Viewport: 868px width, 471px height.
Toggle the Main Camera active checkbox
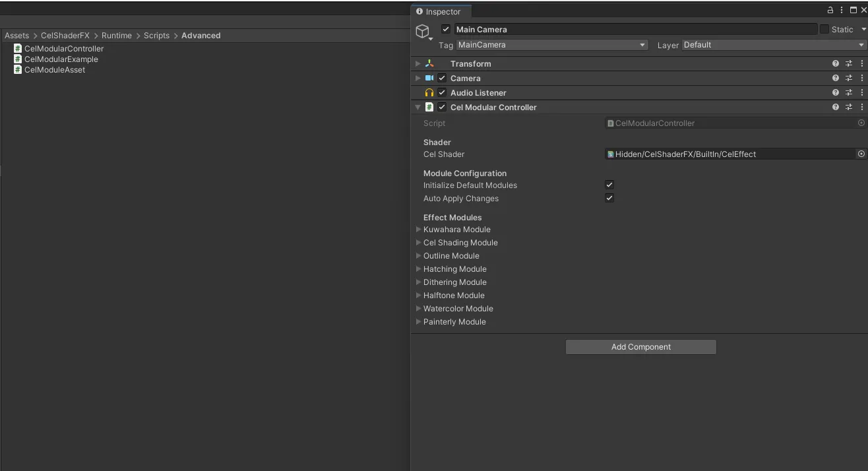pos(446,30)
